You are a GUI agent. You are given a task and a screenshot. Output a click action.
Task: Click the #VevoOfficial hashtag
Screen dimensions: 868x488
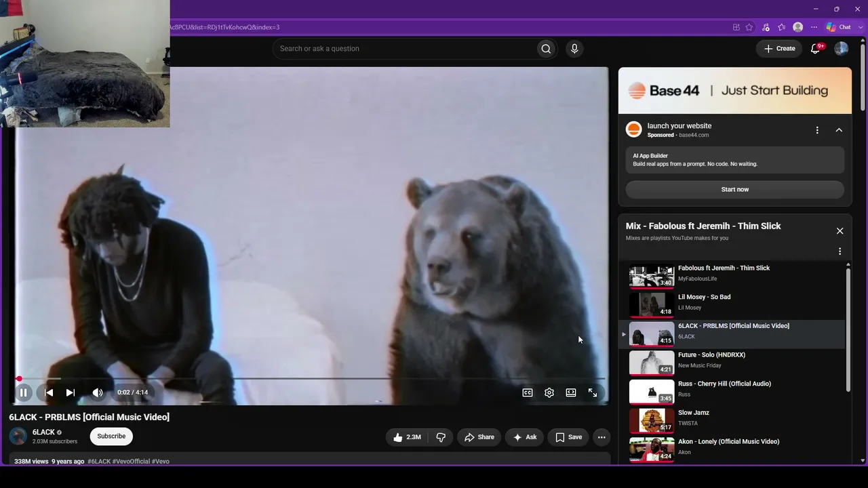[131, 462]
